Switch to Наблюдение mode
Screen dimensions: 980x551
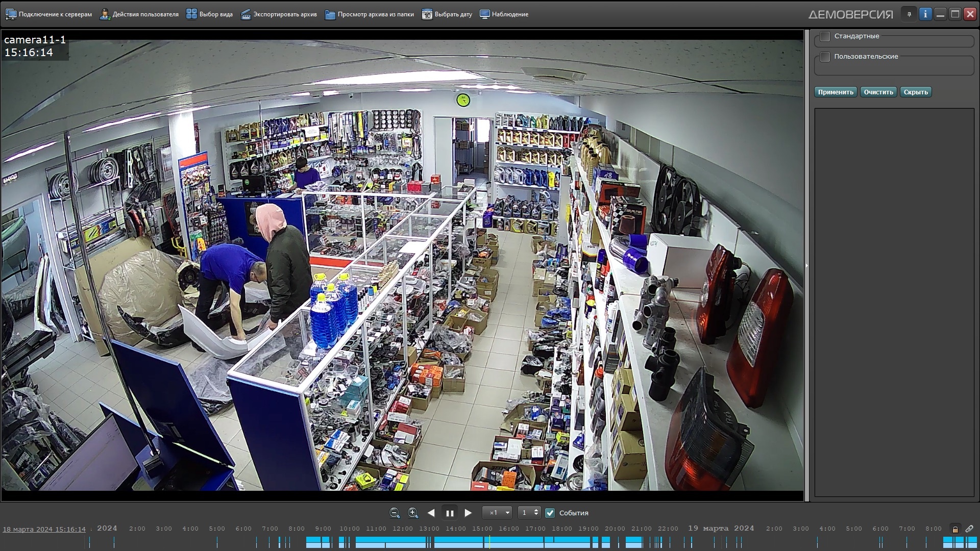(x=504, y=14)
